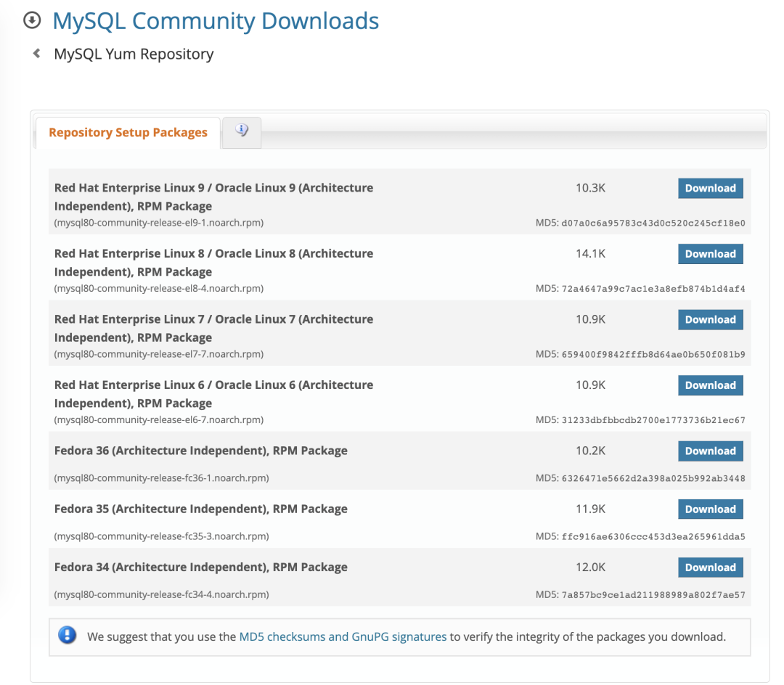Click the back arrow next to MySQL Yum Repository
This screenshot has width=784, height=685.
point(36,53)
